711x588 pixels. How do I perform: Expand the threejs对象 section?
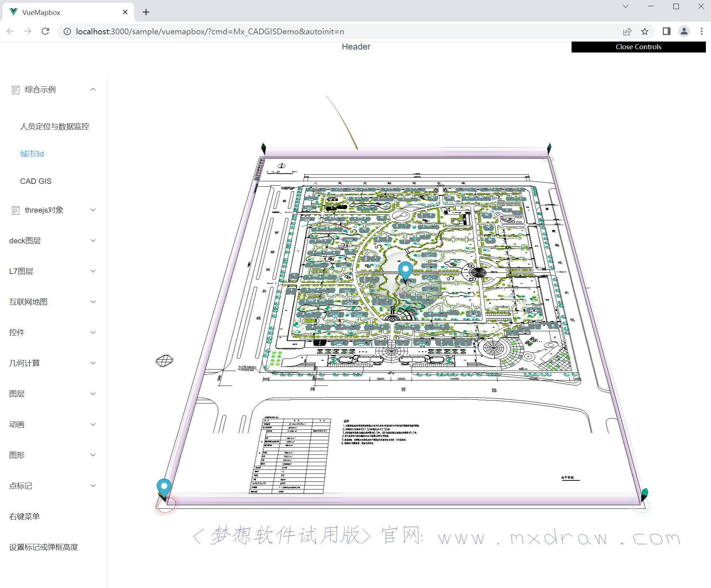click(x=53, y=210)
